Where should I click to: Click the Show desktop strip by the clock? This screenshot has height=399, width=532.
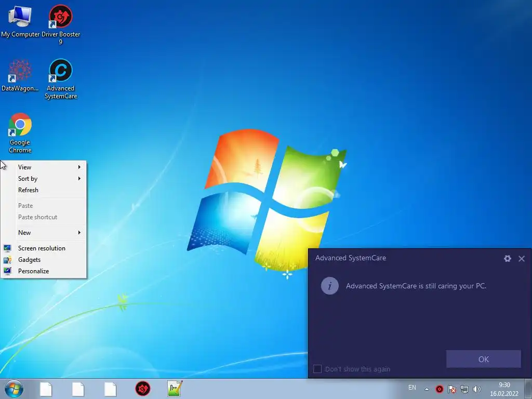528,389
